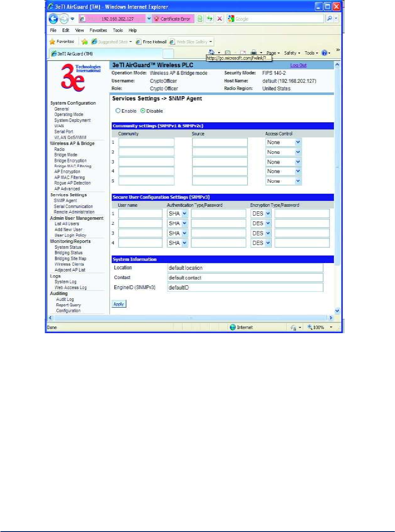Click the Source field for row 4
Screen dimensions: 395x532
(x=220, y=171)
